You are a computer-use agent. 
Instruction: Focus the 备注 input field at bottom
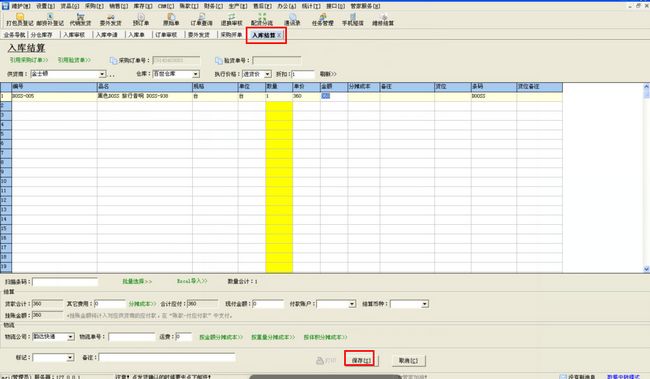coord(167,357)
